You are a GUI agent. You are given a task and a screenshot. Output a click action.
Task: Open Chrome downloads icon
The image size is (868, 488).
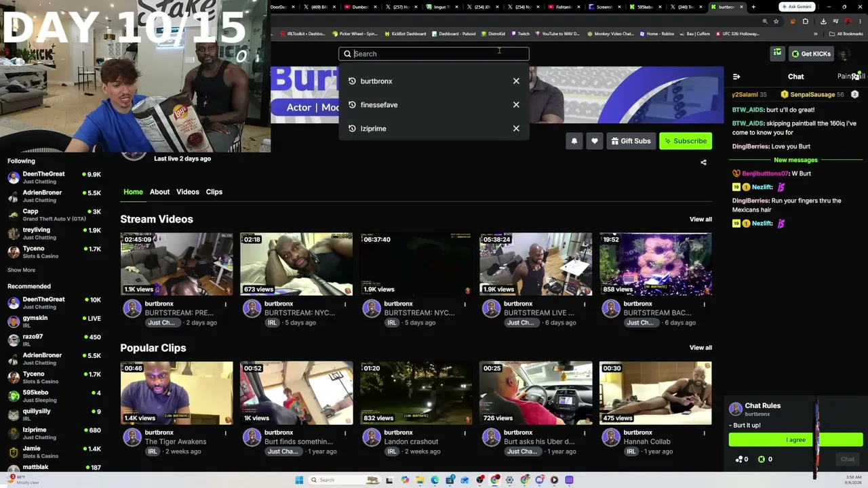pos(823,21)
